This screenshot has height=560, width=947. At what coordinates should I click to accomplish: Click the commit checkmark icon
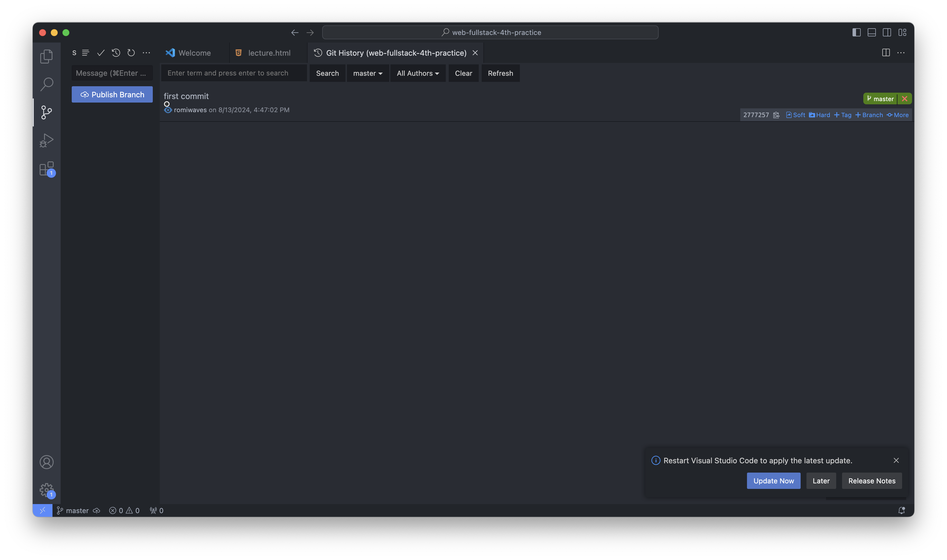100,53
